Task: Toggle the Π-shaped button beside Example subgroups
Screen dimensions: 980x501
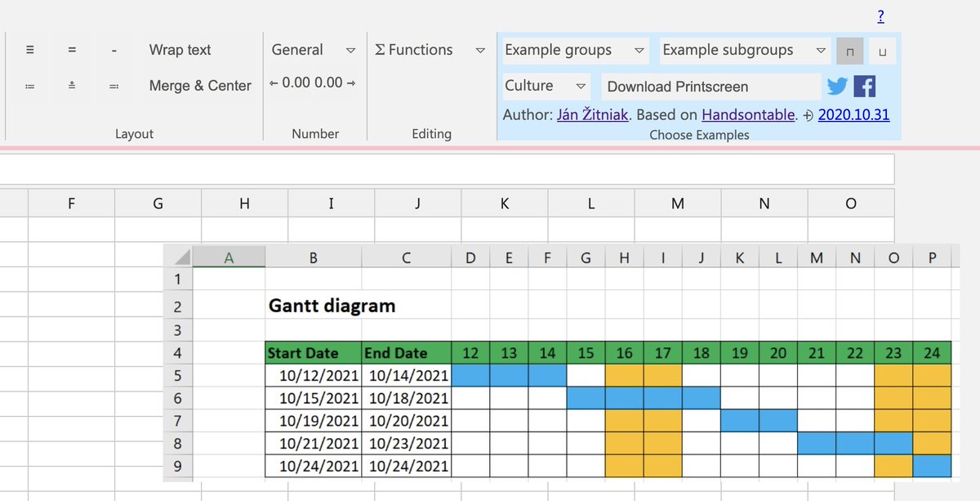Action: [x=849, y=50]
